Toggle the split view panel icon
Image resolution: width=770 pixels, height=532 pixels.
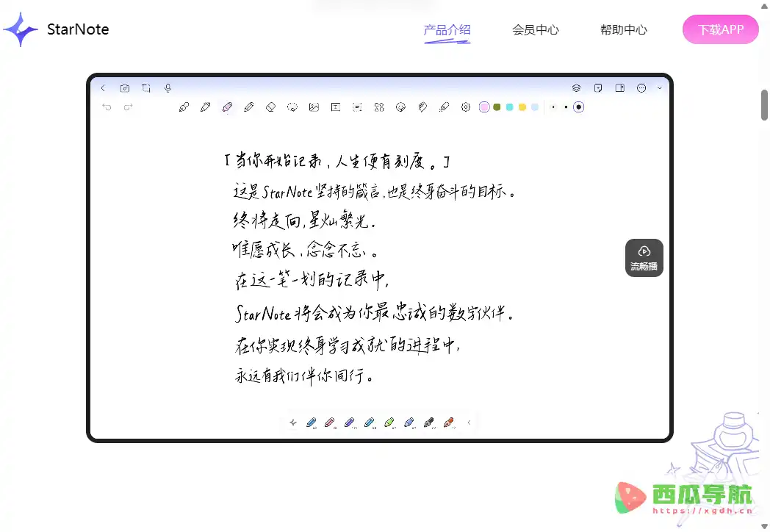point(619,88)
